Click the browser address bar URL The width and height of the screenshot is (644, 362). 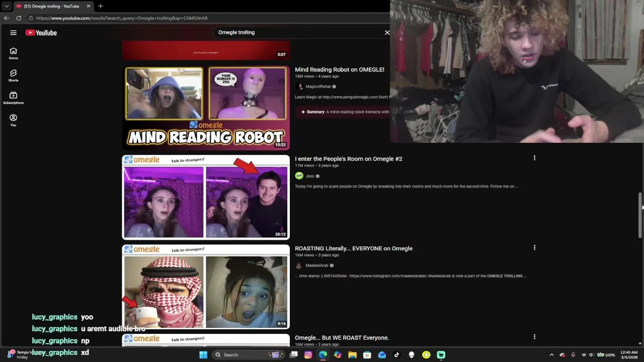click(122, 18)
